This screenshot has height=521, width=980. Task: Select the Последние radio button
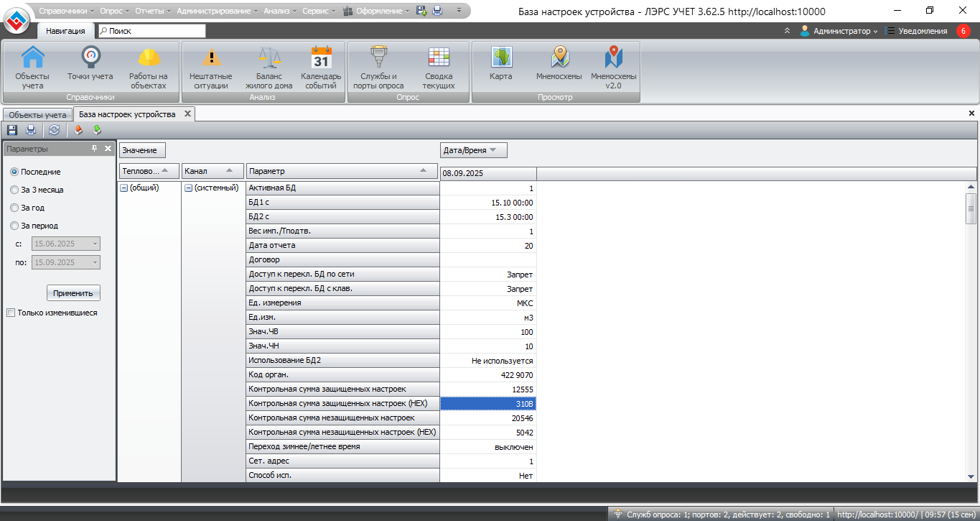click(14, 172)
